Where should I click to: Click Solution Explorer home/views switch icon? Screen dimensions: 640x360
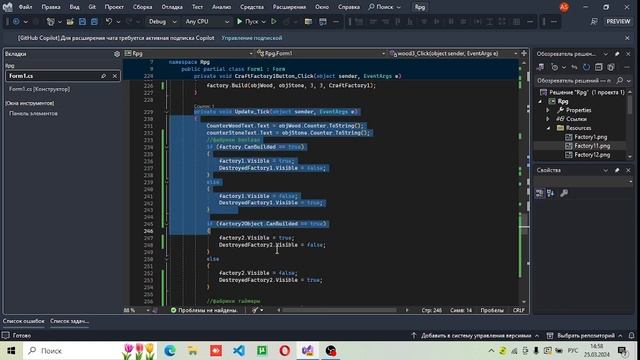tap(540, 67)
